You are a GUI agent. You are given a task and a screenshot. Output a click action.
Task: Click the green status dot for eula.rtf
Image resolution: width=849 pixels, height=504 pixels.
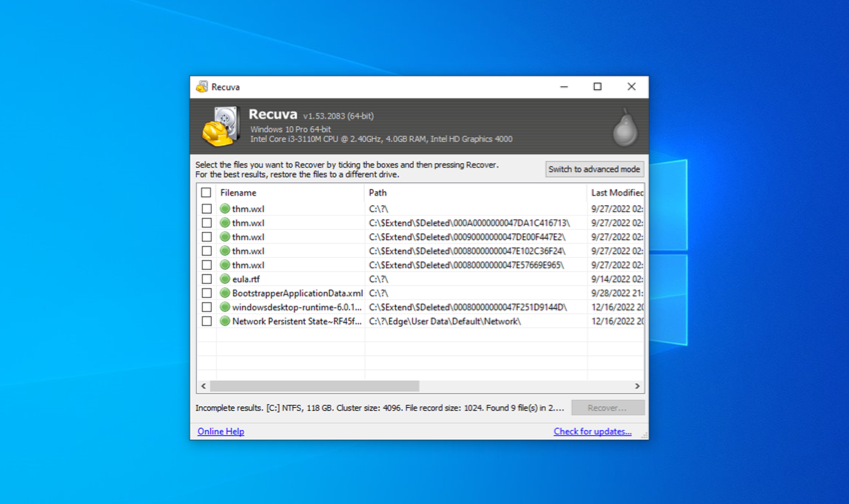225,279
